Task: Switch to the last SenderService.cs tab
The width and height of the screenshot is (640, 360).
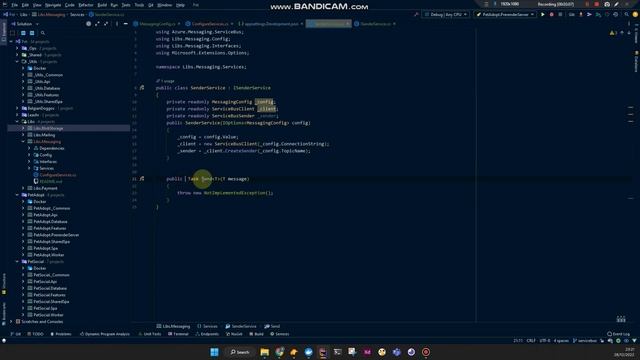Action: (375, 24)
